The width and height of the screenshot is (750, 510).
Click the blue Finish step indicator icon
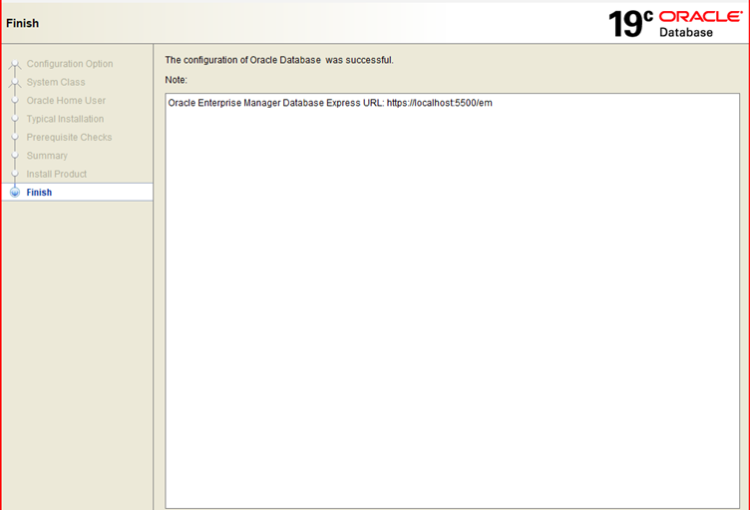[x=14, y=192]
